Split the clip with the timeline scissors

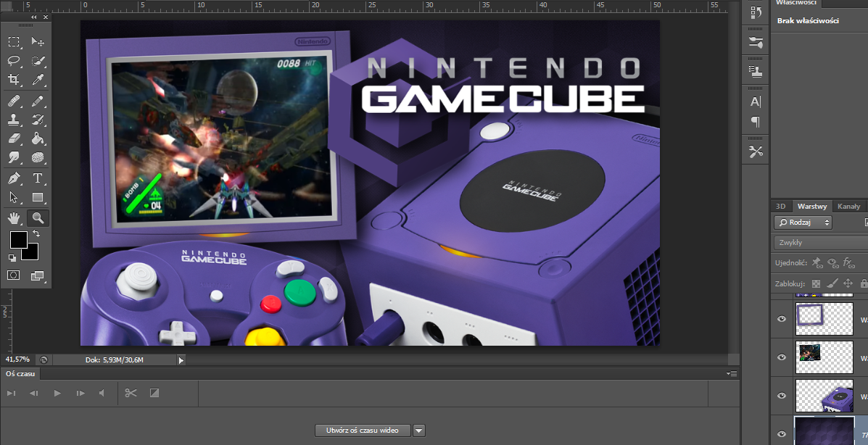pyautogui.click(x=131, y=393)
